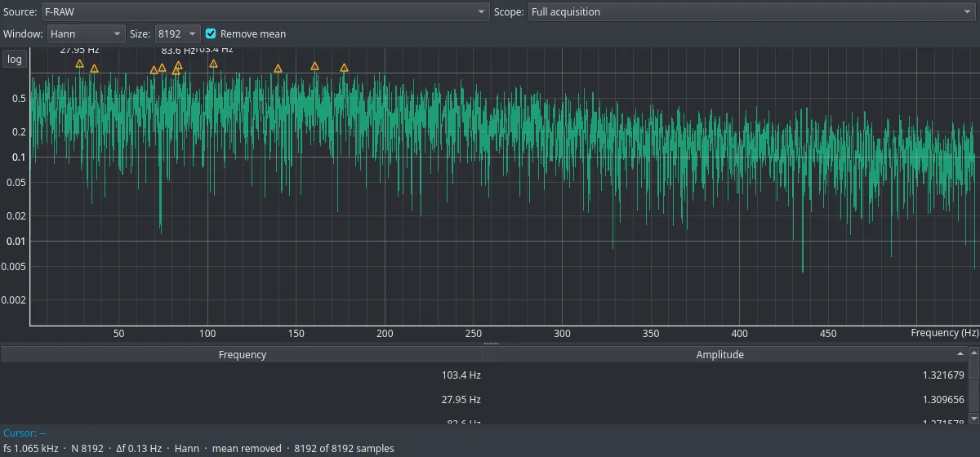
Task: Open the Scope dropdown showing Full acquisition
Action: (x=751, y=12)
